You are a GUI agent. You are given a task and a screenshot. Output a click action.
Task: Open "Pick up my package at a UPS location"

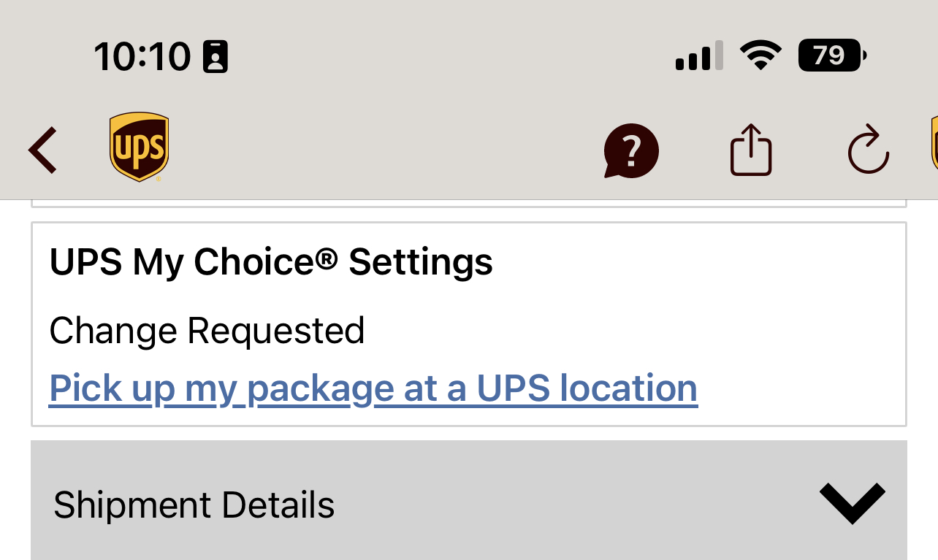click(x=373, y=388)
